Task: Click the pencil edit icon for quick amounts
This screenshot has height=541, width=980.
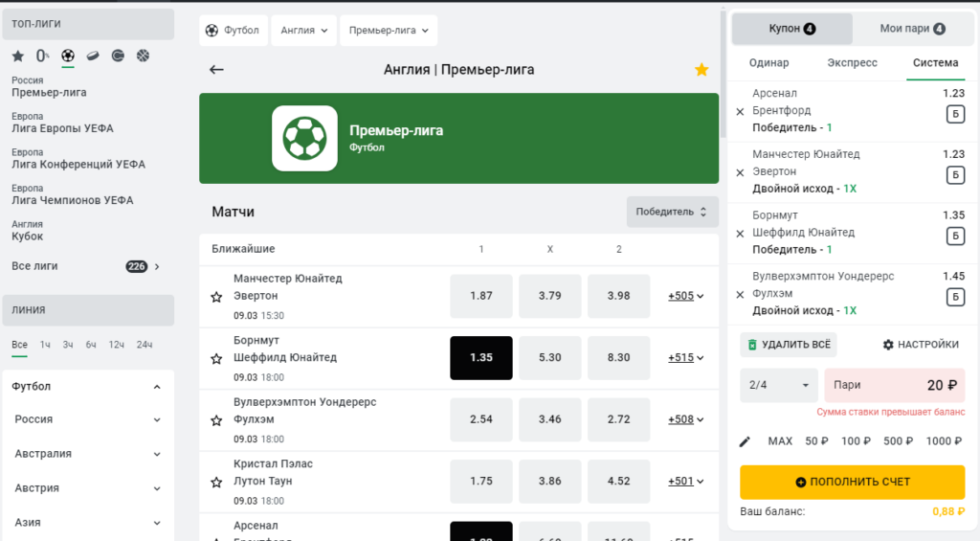Action: click(x=745, y=441)
